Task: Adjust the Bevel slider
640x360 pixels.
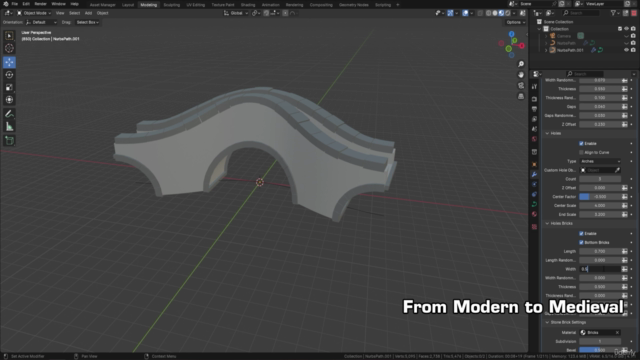Action: pos(600,350)
